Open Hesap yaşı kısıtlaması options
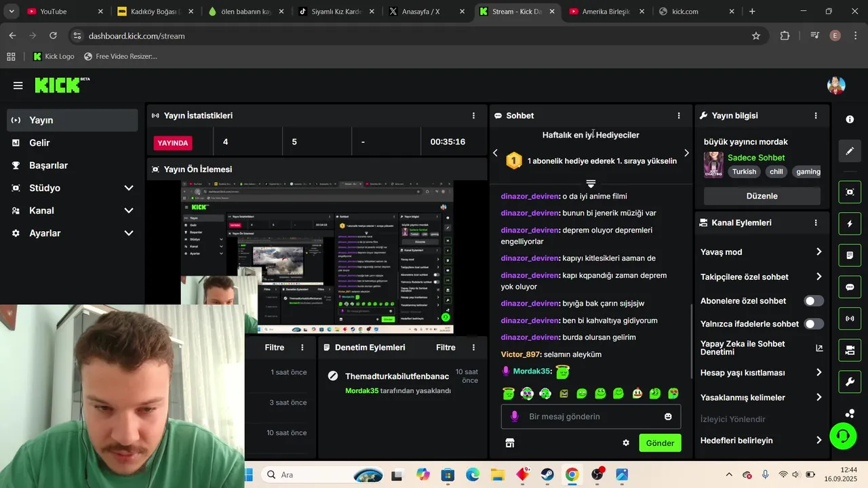Image resolution: width=868 pixels, height=488 pixels. 761,373
